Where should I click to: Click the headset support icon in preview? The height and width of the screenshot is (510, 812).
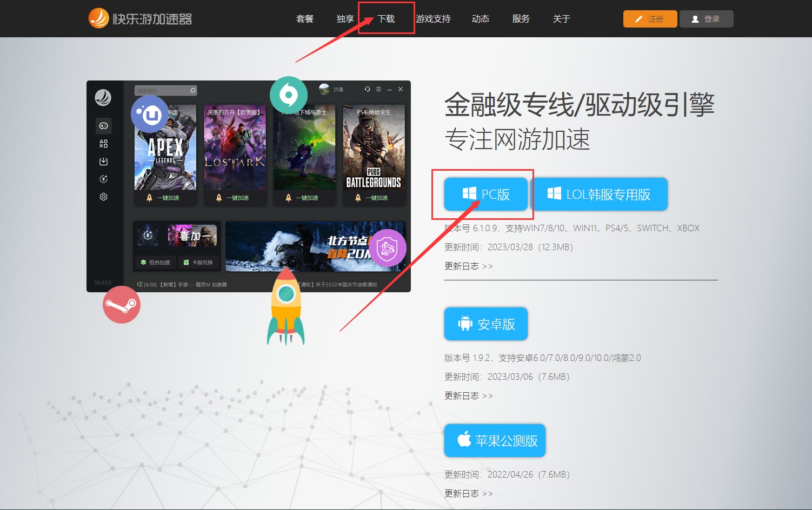coord(368,89)
